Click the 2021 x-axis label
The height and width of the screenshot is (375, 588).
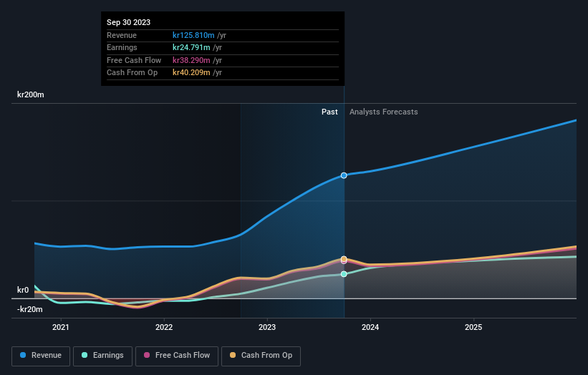[x=61, y=327]
